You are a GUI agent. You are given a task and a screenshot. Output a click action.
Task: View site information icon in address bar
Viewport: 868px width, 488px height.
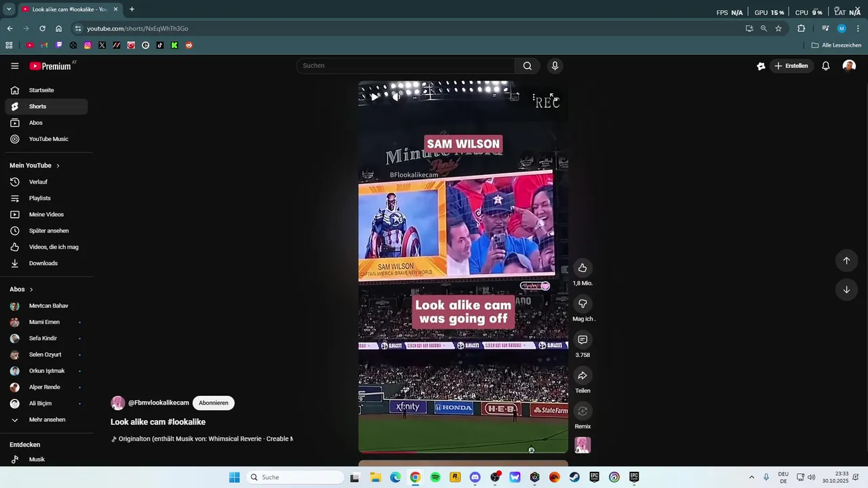78,28
